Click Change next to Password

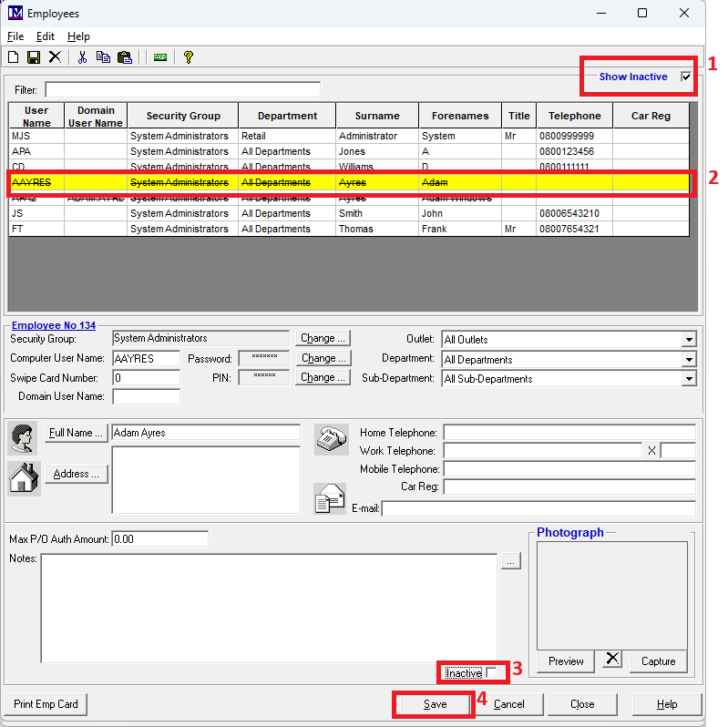pyautogui.click(x=323, y=358)
